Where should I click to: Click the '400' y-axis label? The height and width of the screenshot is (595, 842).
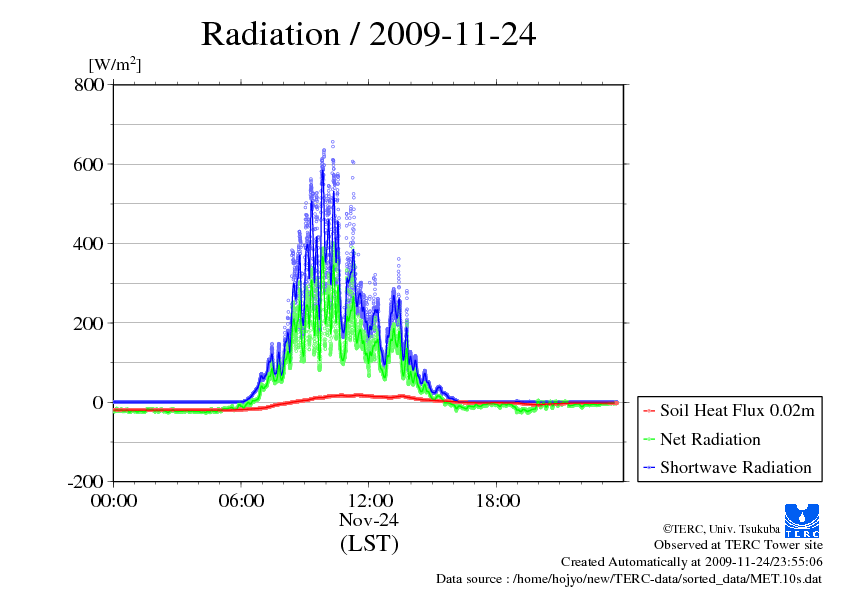89,243
